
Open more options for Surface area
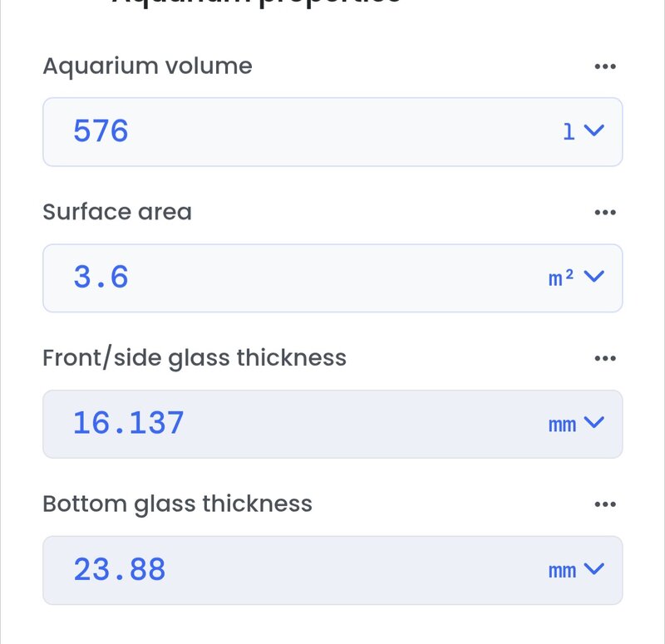[x=605, y=213]
